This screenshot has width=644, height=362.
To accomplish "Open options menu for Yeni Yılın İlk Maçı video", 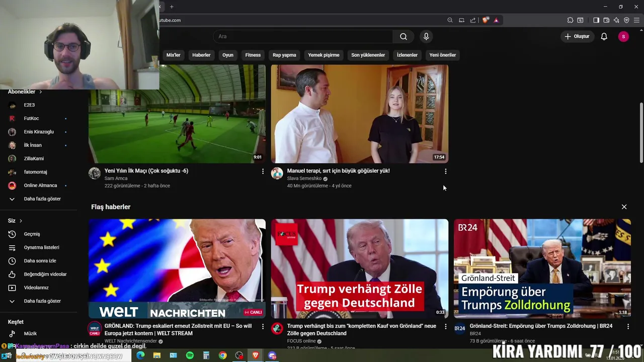I will 263,171.
